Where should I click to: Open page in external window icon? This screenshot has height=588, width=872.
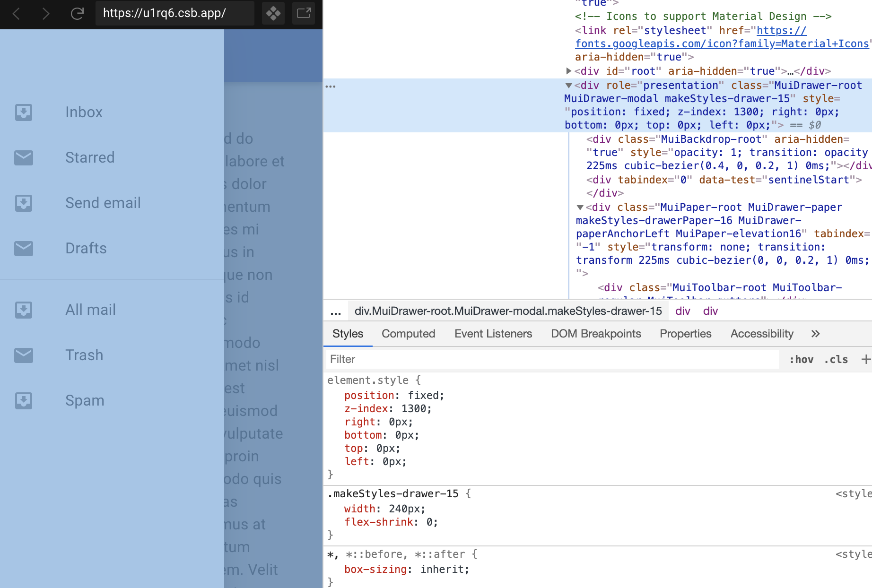pos(303,14)
